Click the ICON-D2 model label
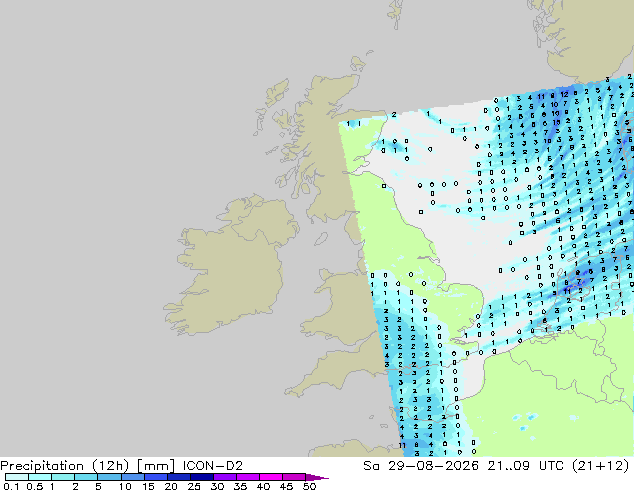The width and height of the screenshot is (634, 490). [x=213, y=466]
